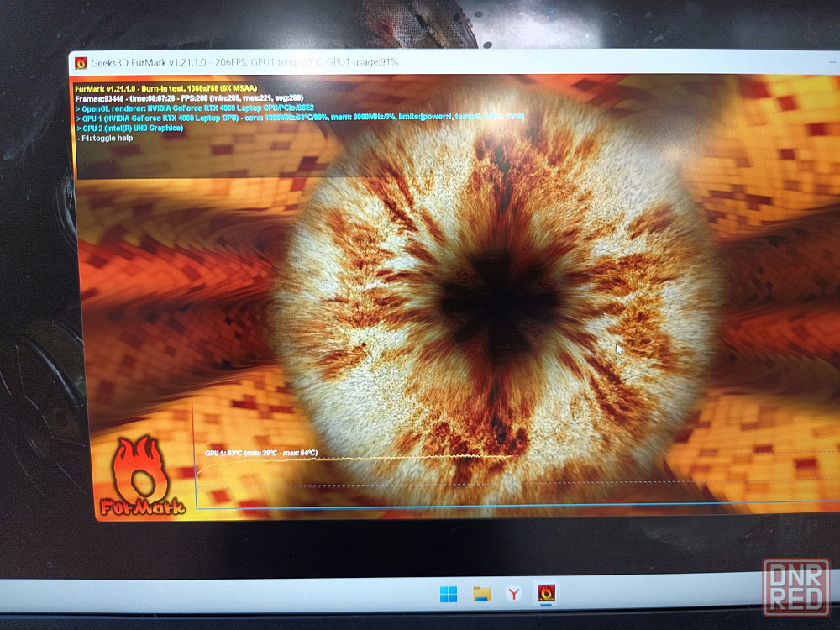Click 'FurMark v1.21.1.0 - Burn-in test' line
This screenshot has width=840, height=630.
(166, 88)
